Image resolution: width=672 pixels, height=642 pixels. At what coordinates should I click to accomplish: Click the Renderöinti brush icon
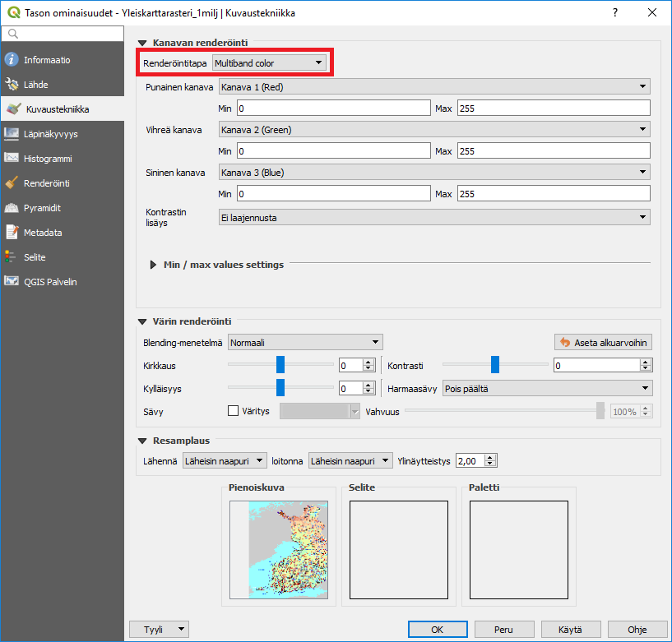[x=12, y=183]
